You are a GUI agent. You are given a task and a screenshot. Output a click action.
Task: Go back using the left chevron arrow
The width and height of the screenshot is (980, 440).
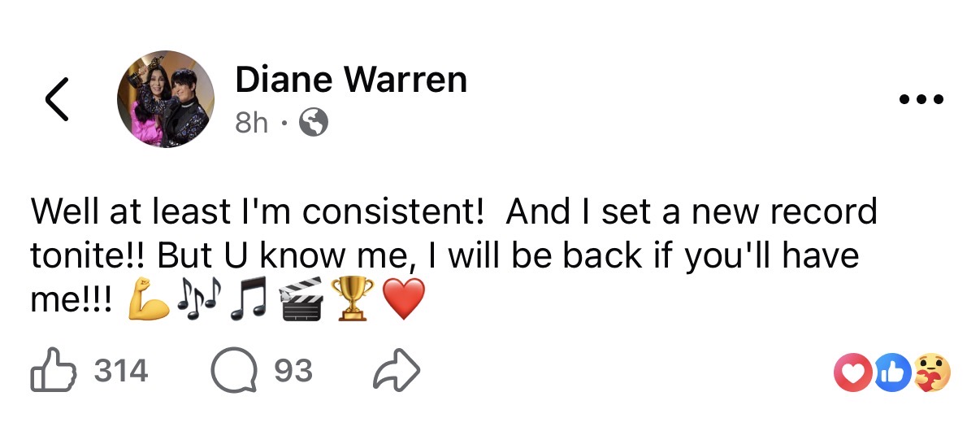(x=56, y=101)
